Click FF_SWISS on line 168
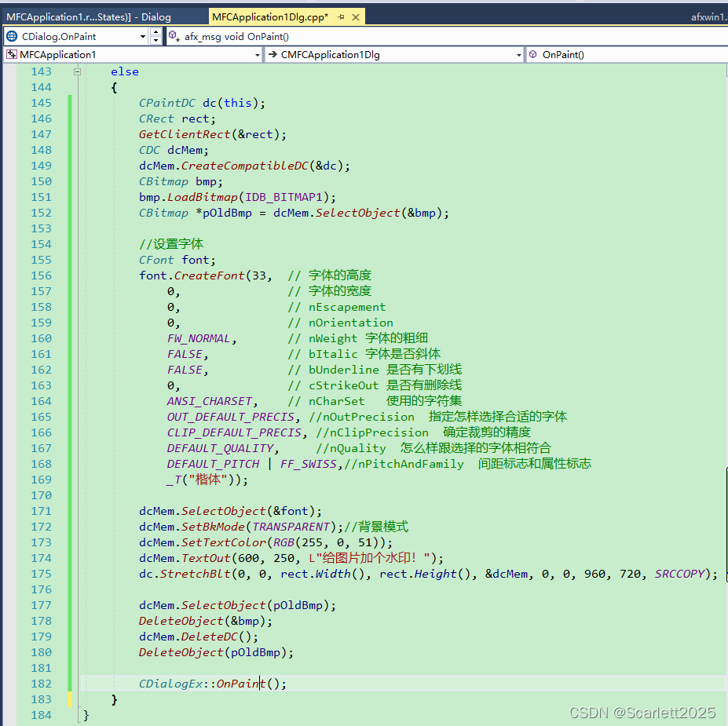 click(x=309, y=465)
